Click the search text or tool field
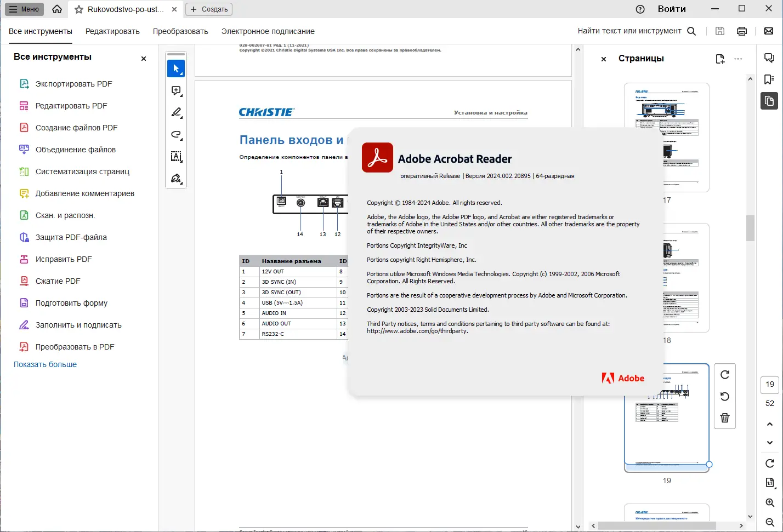Screen dimensions: 783x532 pyautogui.click(x=629, y=31)
